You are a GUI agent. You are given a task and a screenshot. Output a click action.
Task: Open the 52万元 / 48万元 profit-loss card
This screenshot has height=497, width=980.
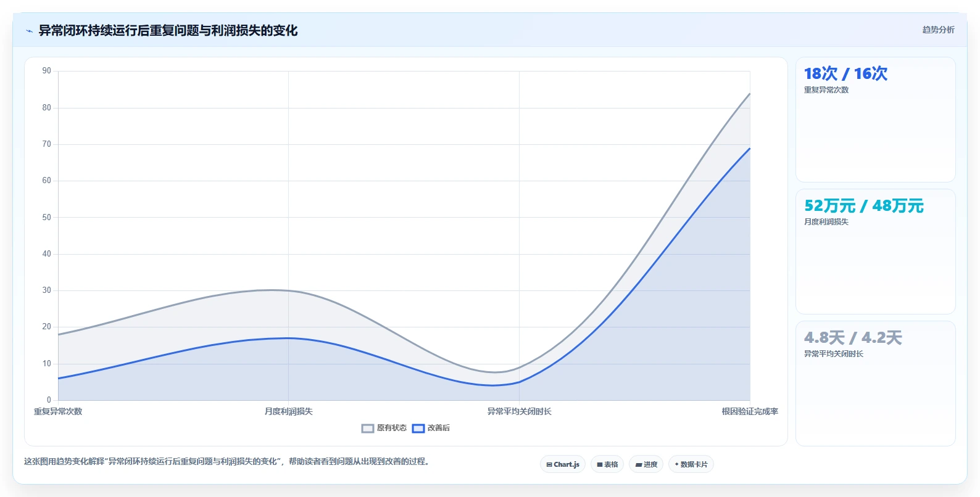pyautogui.click(x=875, y=252)
